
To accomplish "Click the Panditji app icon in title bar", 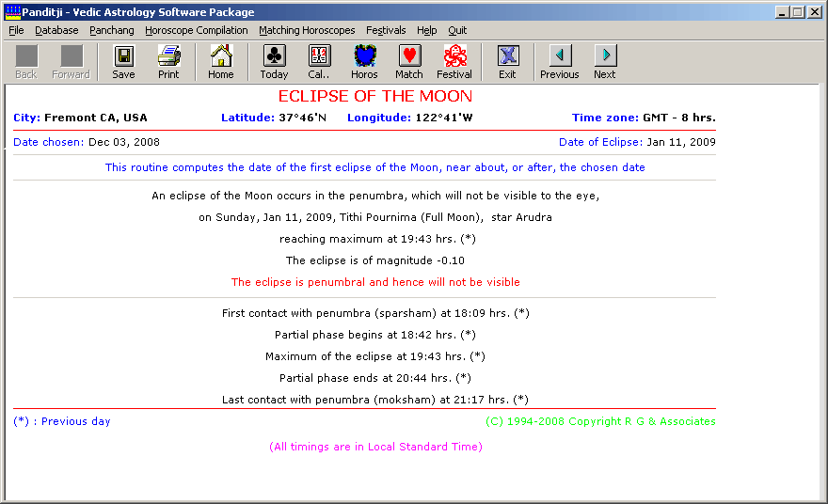I will click(12, 11).
